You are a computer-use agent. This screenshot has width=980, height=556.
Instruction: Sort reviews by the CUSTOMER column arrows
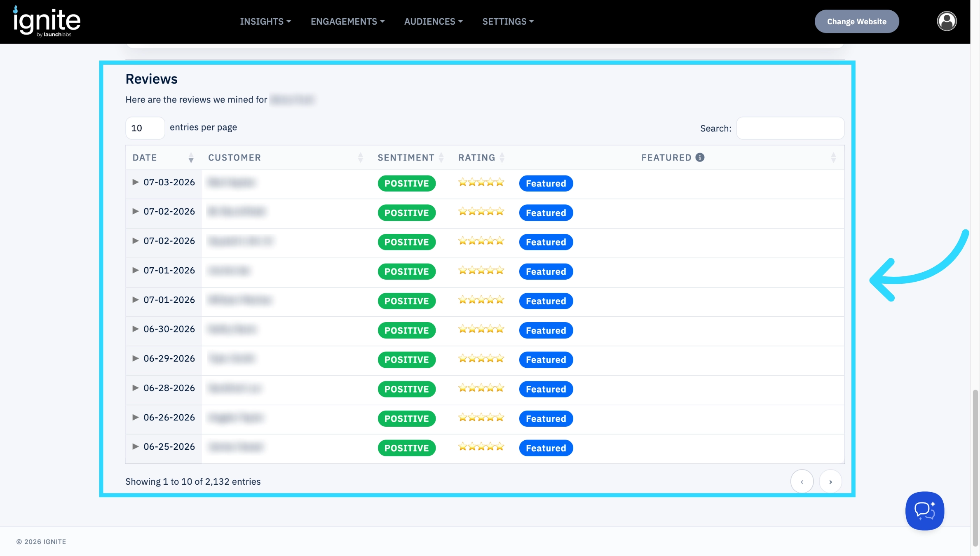tap(360, 158)
